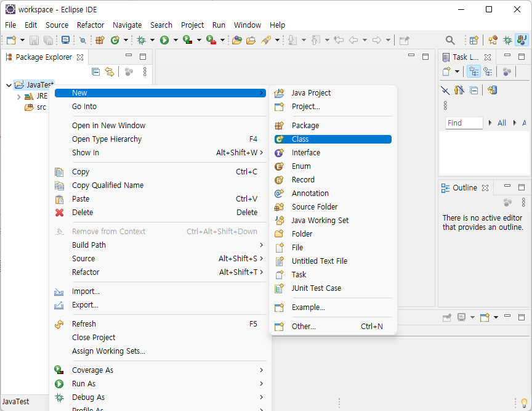The width and height of the screenshot is (532, 411).
Task: Close the Package Explorer tab
Action: coord(80,57)
